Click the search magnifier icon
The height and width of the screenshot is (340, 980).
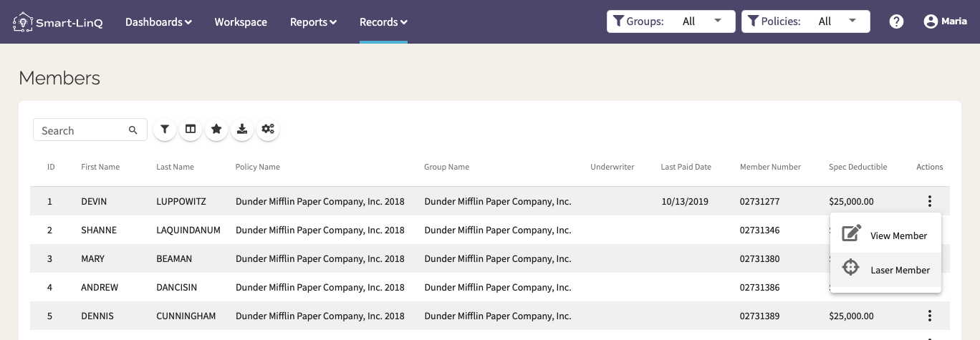(x=133, y=130)
